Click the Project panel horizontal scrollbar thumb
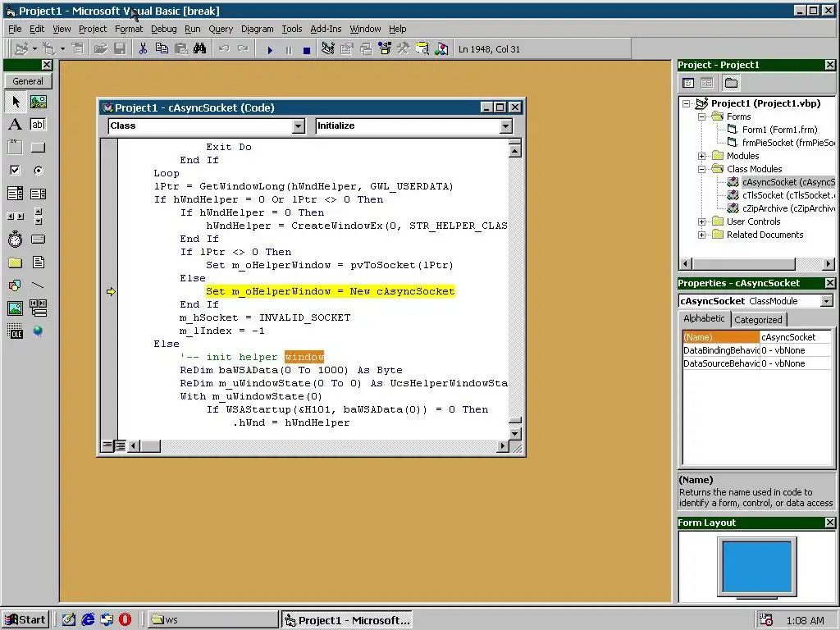 pyautogui.click(x=743, y=263)
